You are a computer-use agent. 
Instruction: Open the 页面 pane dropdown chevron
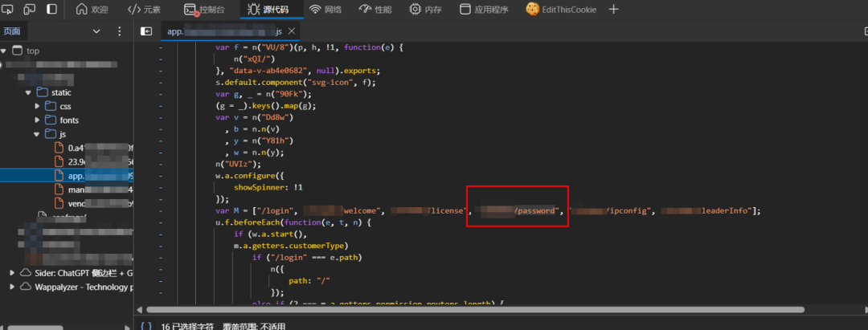point(96,31)
